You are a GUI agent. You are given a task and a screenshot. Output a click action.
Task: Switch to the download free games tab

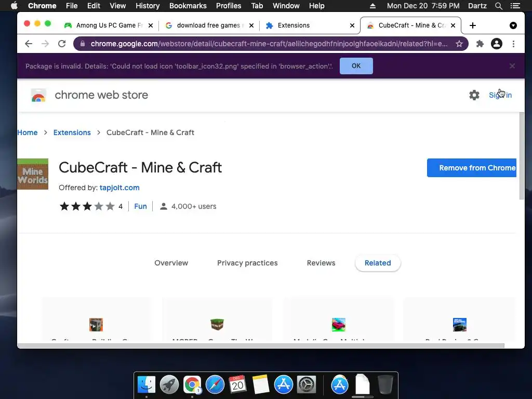(x=209, y=25)
